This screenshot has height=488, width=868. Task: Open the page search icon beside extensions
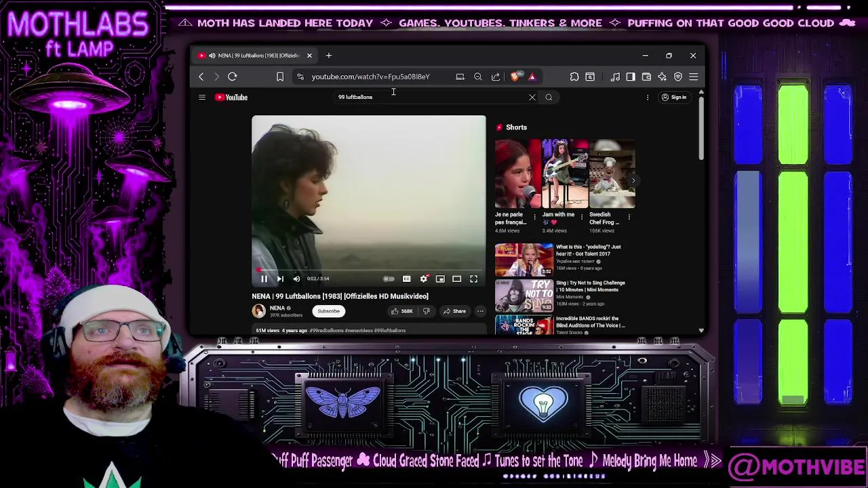click(590, 77)
